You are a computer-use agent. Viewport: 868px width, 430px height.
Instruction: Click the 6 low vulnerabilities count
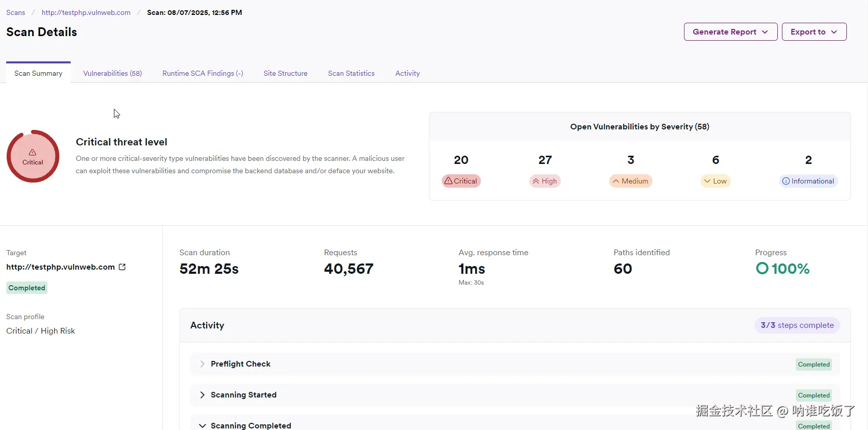(x=715, y=160)
